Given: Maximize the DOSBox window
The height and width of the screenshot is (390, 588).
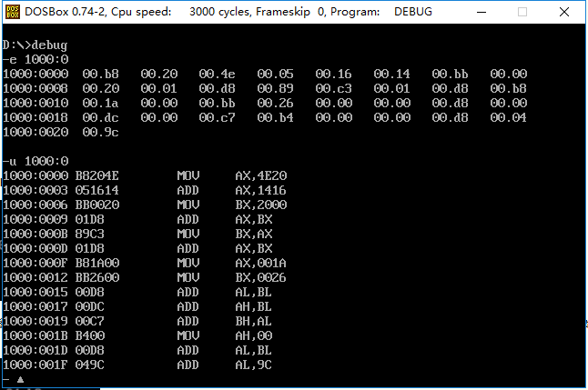Looking at the screenshot, I should 522,12.
